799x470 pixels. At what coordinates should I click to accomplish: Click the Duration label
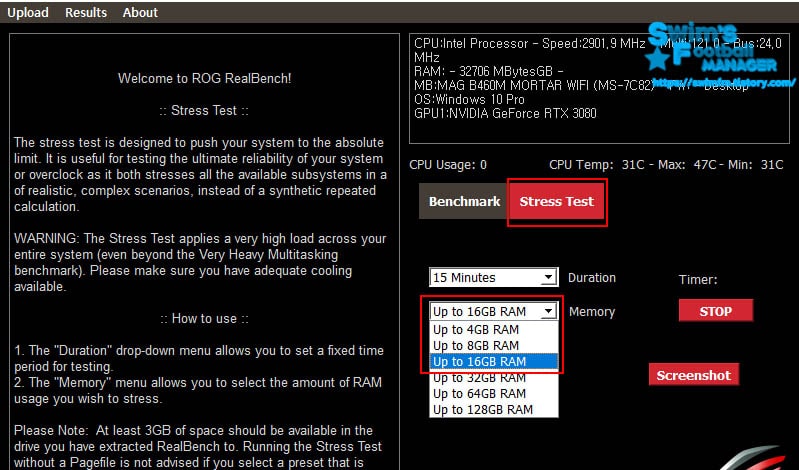(592, 278)
